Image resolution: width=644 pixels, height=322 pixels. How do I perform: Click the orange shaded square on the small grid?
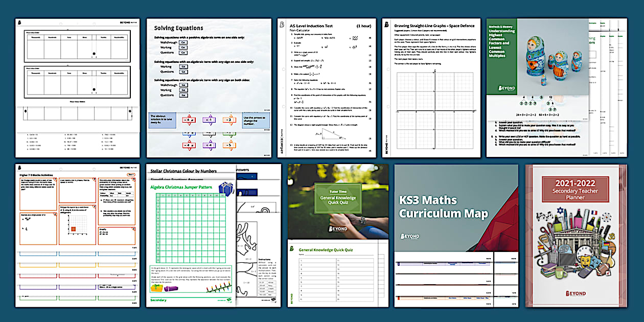[73, 228]
